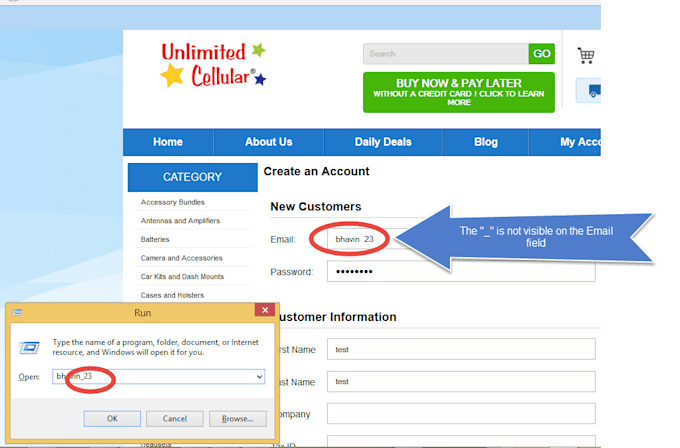
Task: Click the Customer Information heading
Action: (x=337, y=317)
